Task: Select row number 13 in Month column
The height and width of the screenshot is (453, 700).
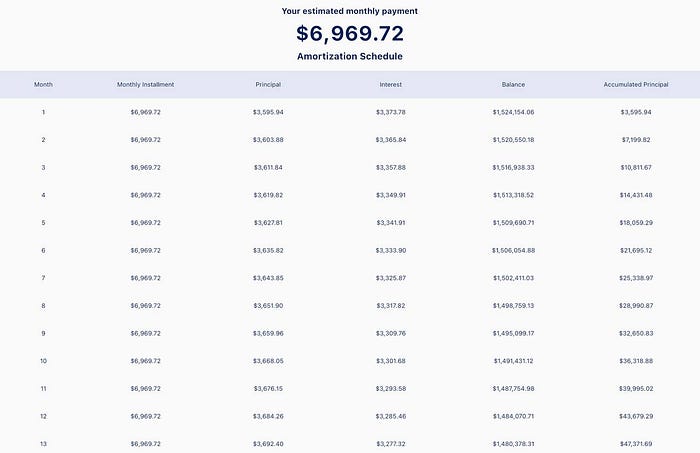Action: pyautogui.click(x=43, y=444)
